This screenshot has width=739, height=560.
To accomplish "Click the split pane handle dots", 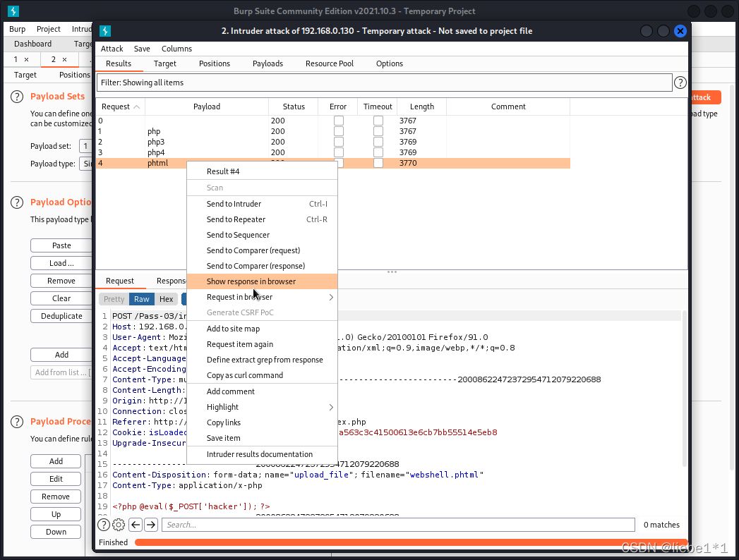I will (392, 272).
